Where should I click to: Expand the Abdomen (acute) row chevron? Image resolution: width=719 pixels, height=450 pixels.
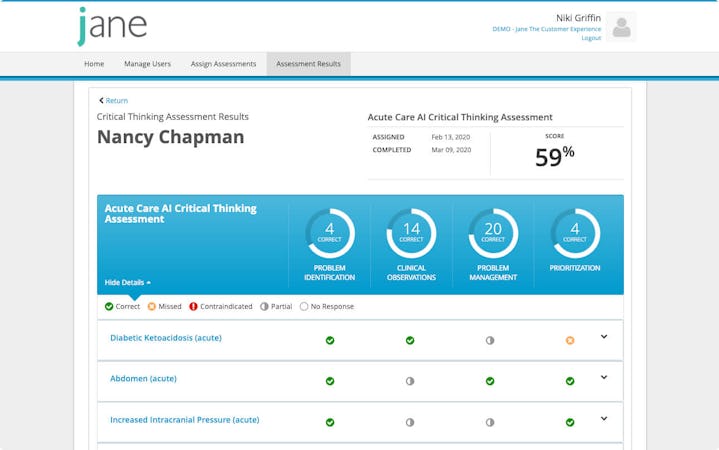click(x=604, y=378)
